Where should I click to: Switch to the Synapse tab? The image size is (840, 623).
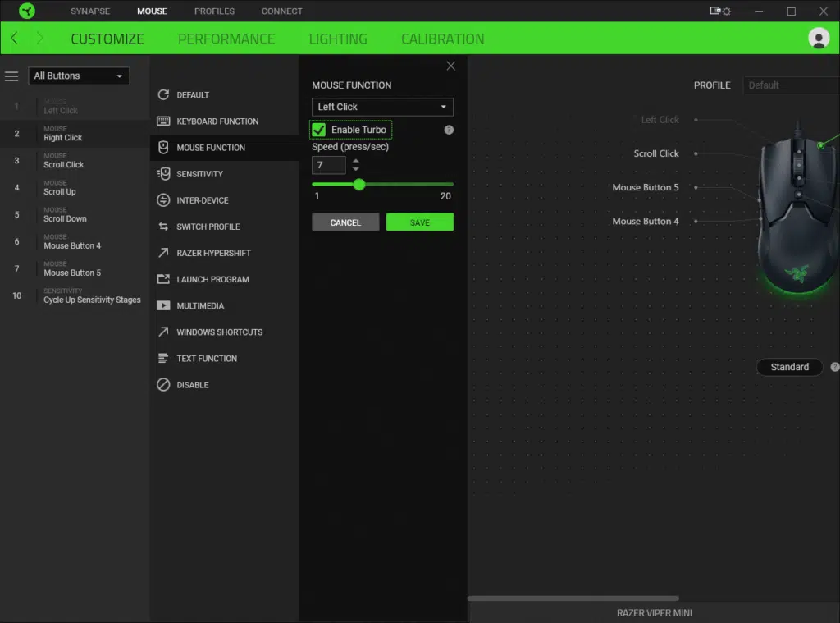90,11
